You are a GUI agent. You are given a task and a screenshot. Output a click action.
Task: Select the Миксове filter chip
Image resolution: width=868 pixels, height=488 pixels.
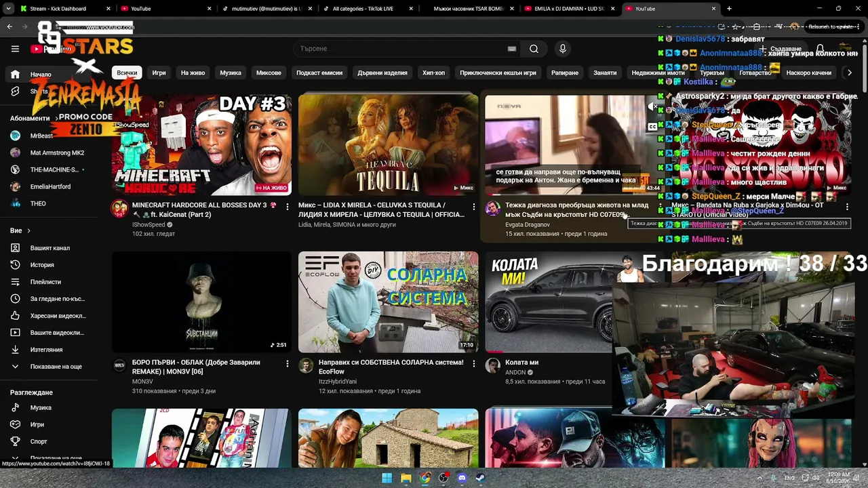[269, 73]
